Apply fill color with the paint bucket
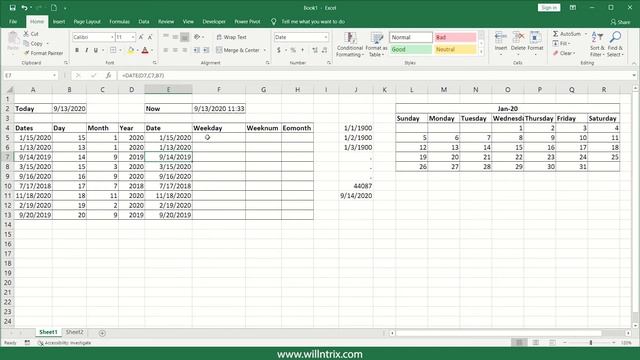 click(x=131, y=50)
